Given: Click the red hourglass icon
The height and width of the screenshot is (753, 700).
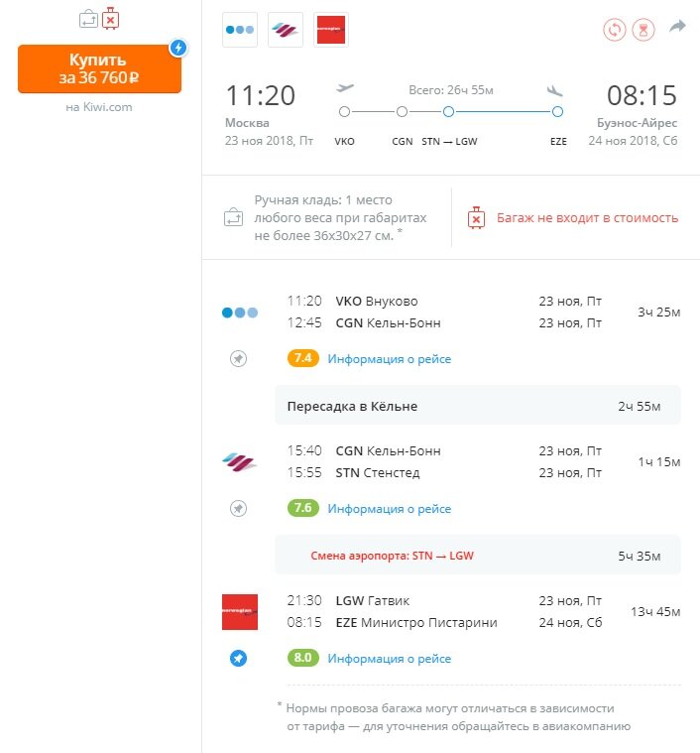Looking at the screenshot, I should coord(643,30).
